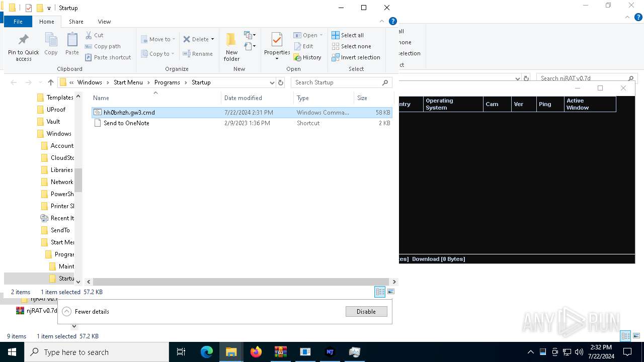Click the Disable button
This screenshot has height=362, width=644.
coord(366,312)
